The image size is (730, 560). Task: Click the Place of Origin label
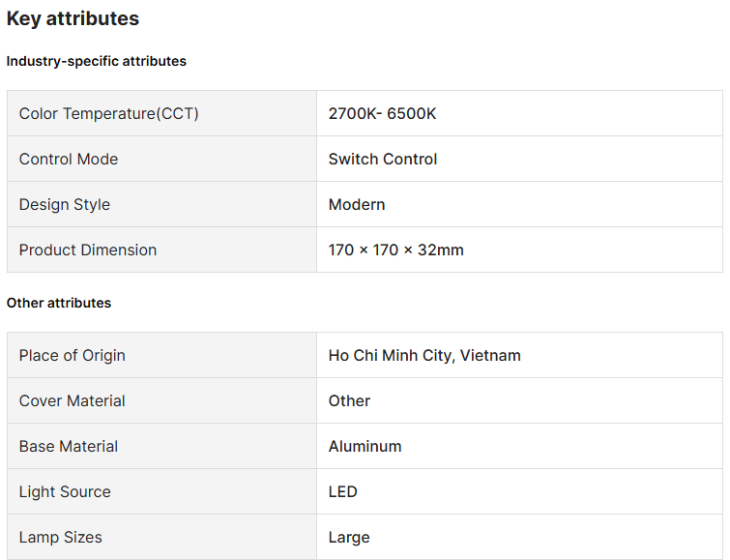coord(73,356)
